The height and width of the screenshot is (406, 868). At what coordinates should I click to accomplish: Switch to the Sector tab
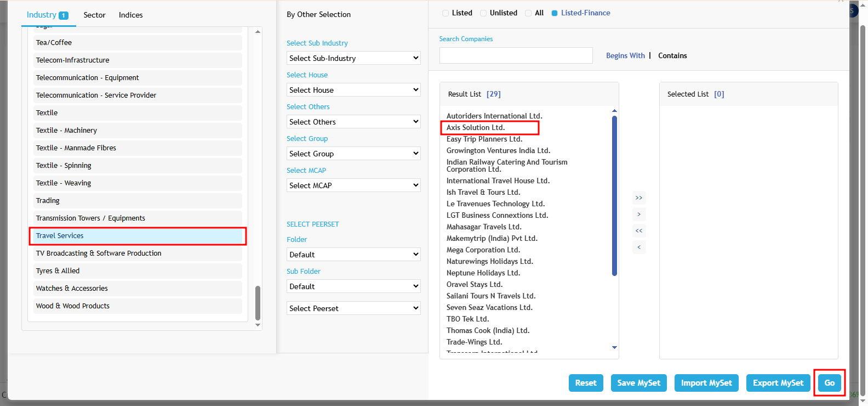pos(94,15)
